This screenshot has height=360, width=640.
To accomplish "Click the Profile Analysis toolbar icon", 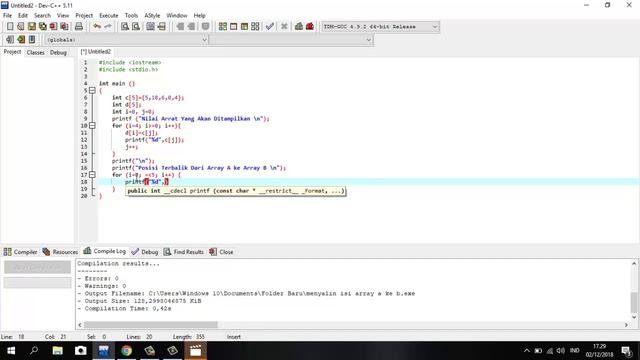I will click(x=299, y=27).
